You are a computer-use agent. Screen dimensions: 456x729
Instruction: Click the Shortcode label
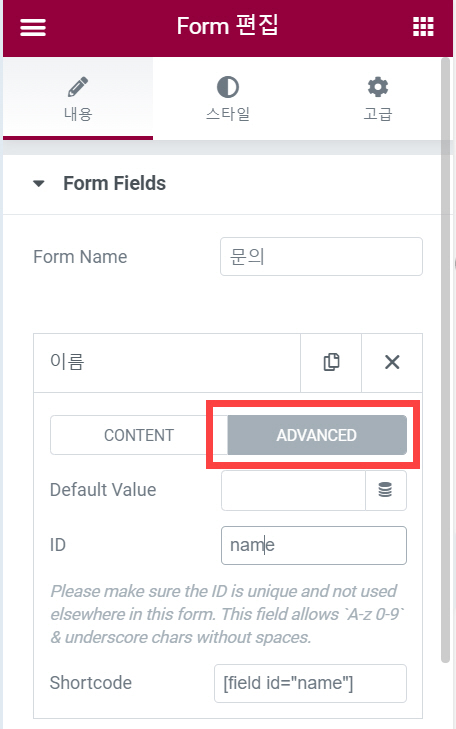91,683
